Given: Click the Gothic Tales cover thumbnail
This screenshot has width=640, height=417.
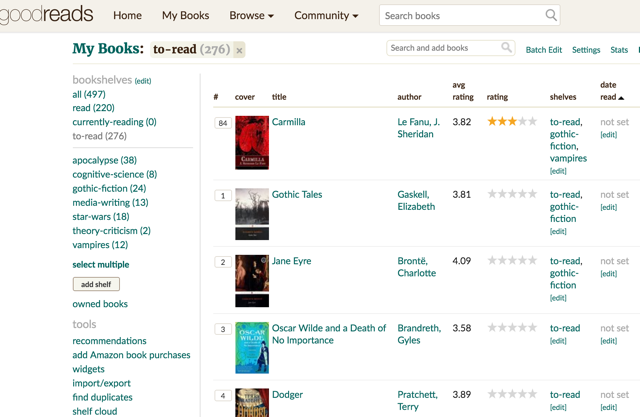Looking at the screenshot, I should click(x=252, y=214).
